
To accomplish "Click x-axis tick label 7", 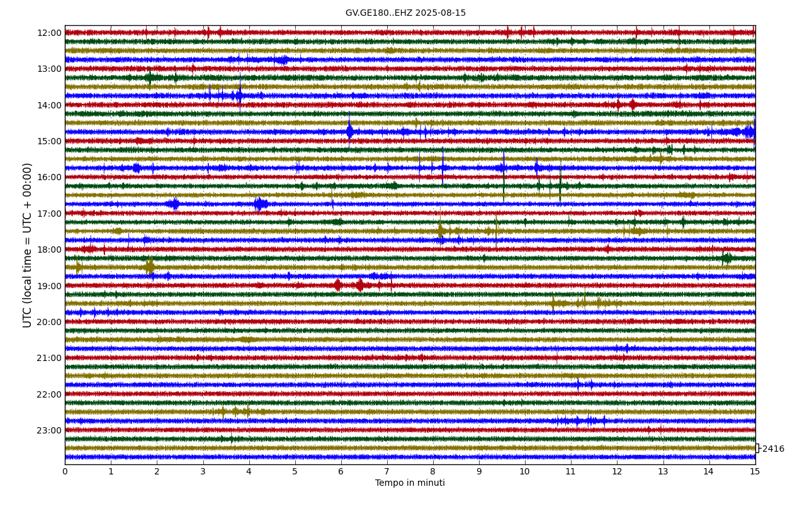I will (x=387, y=471).
